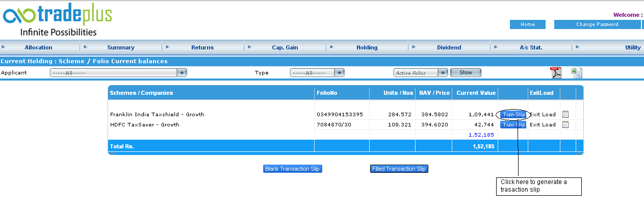
Task: Open the Cap. Gain menu
Action: point(285,47)
